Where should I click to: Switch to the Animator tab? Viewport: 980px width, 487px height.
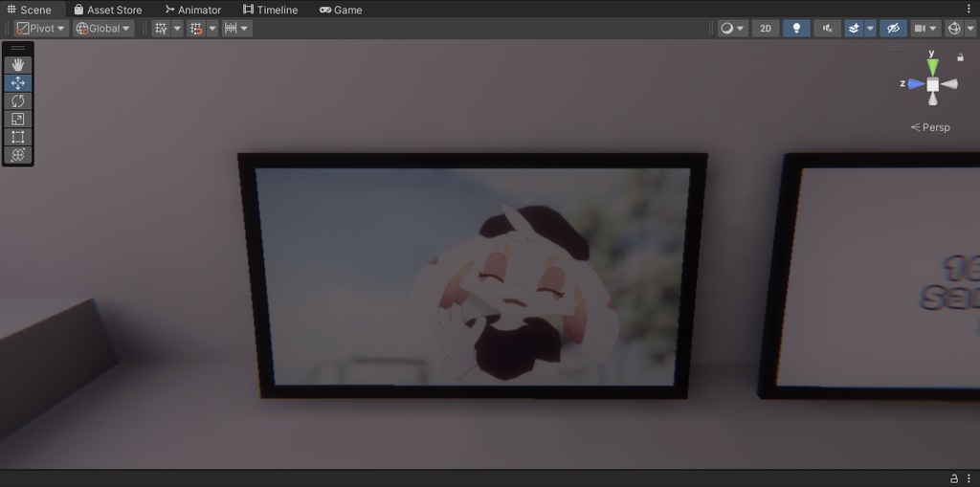click(x=193, y=10)
